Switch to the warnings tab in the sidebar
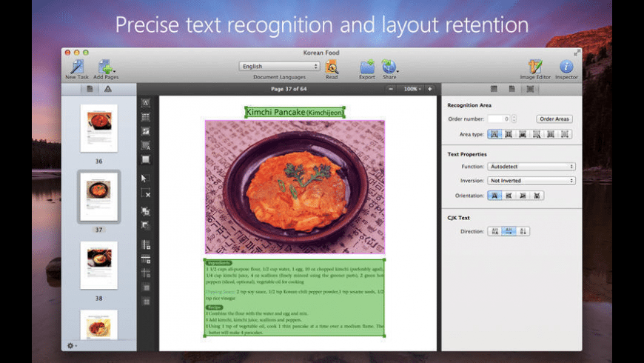This screenshot has width=644, height=363. pos(108,89)
